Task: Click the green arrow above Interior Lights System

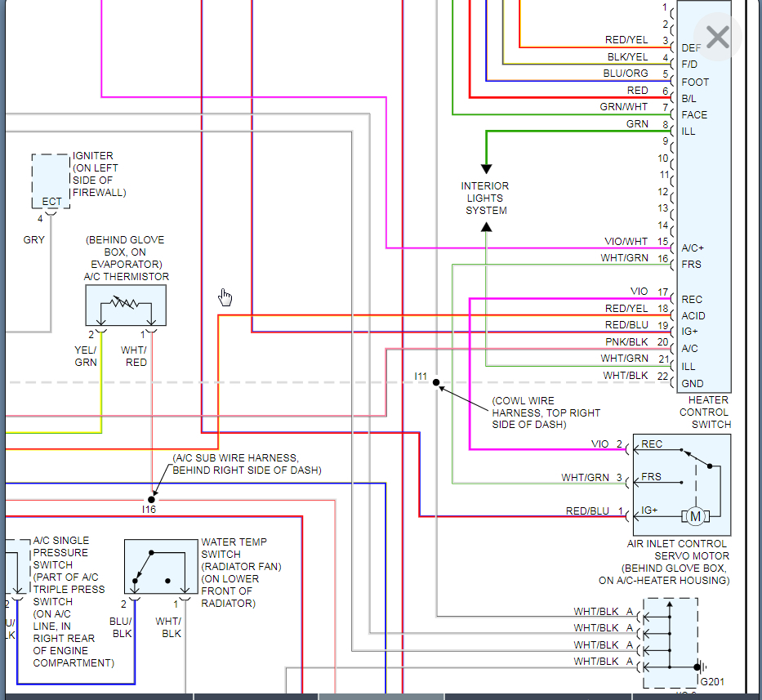Action: [x=487, y=169]
